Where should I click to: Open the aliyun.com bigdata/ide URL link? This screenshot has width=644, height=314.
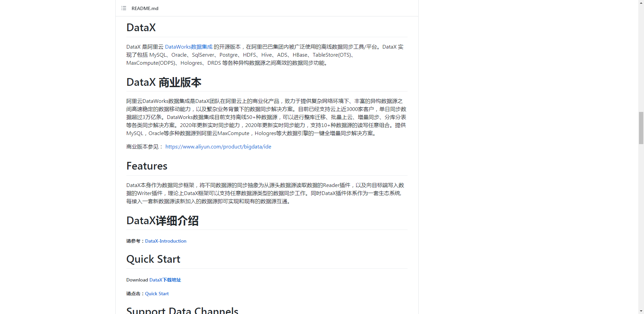point(218,147)
